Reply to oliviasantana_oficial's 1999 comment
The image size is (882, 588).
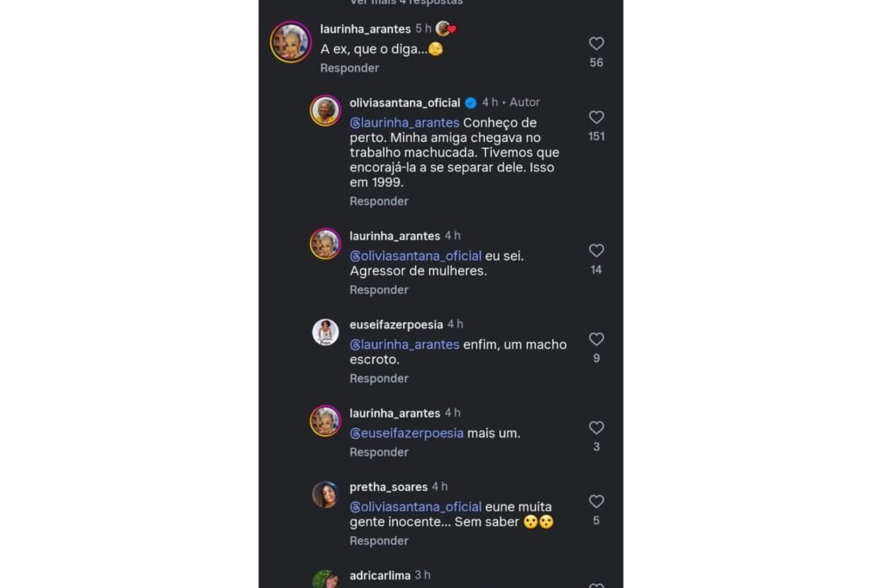coord(379,201)
